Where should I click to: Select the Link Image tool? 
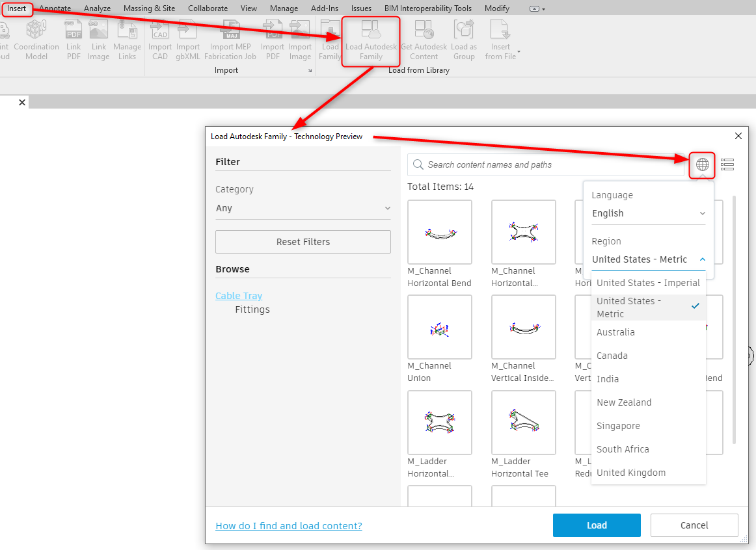pos(98,39)
